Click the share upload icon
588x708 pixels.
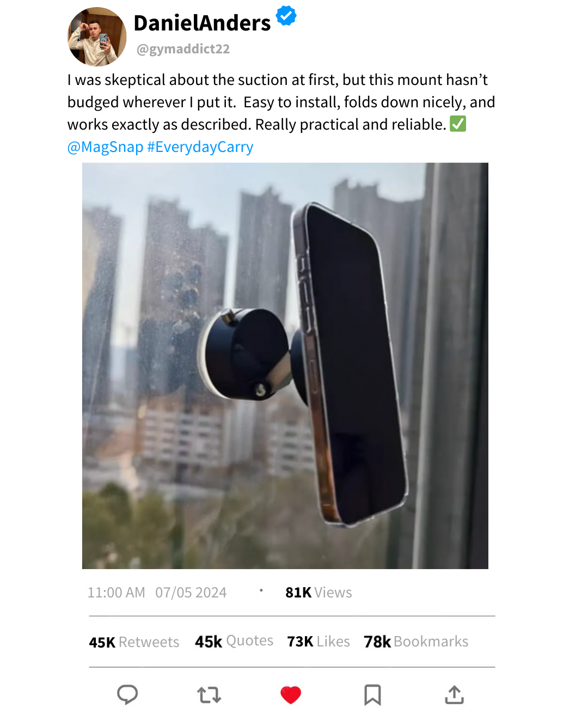point(454,694)
